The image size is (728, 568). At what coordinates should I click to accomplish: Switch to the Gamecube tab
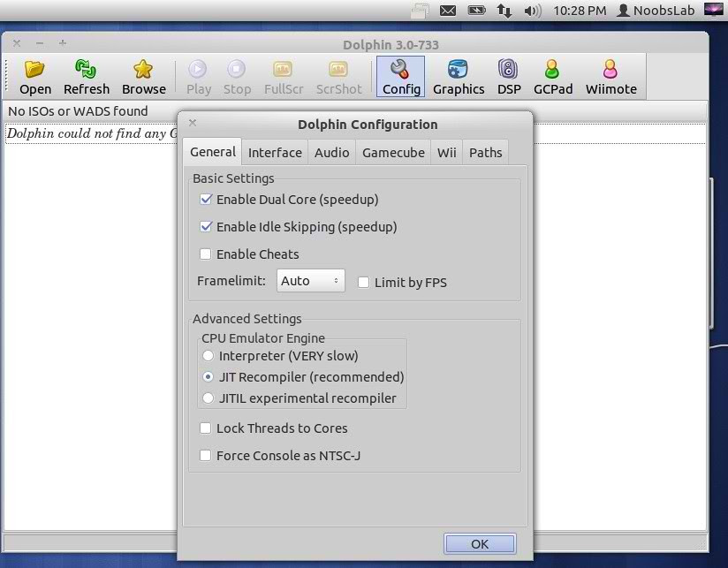click(x=393, y=152)
